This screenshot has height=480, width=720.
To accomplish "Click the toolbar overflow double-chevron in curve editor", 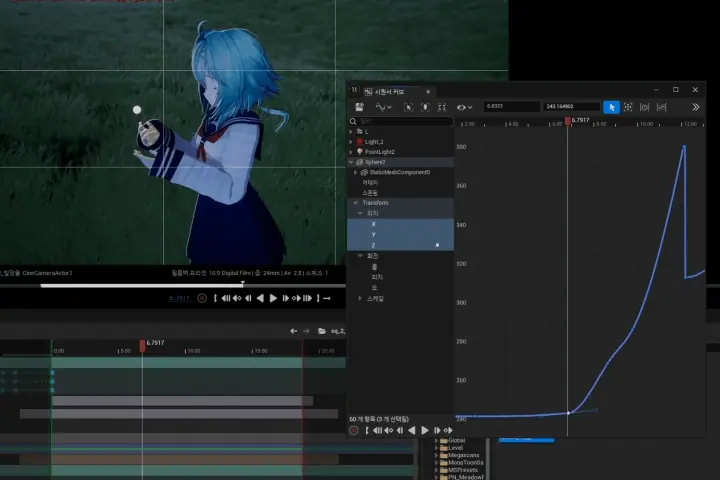I will click(x=696, y=107).
